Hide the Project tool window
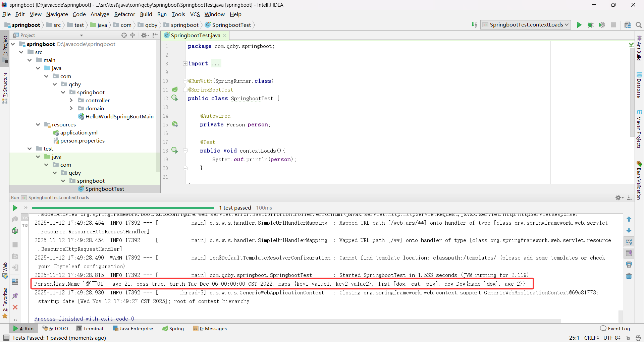644x342 pixels. pyautogui.click(x=155, y=35)
